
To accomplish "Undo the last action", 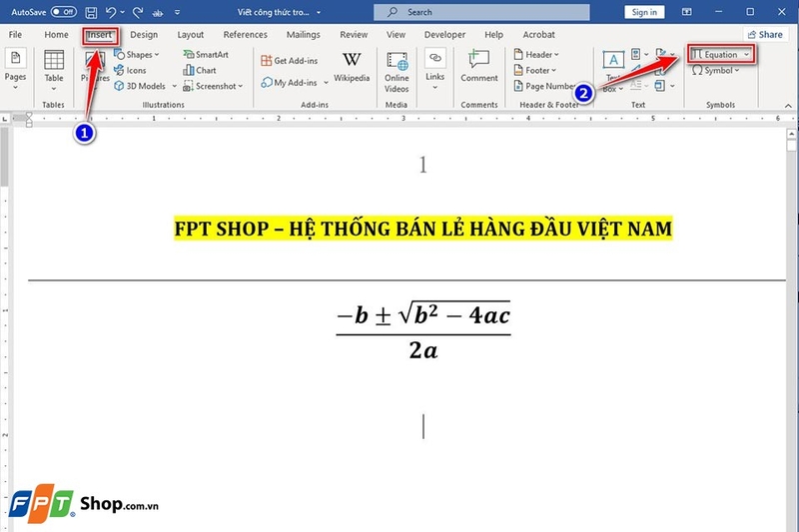I will pyautogui.click(x=111, y=12).
